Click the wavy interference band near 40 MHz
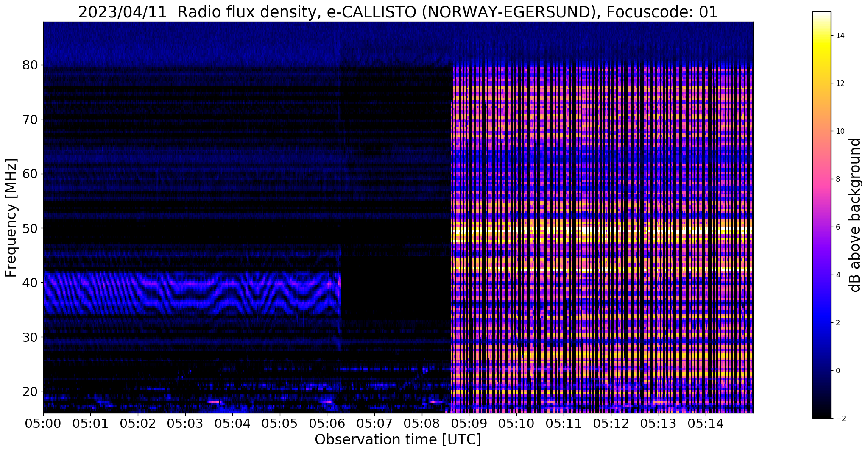This screenshot has height=452, width=868. click(192, 293)
